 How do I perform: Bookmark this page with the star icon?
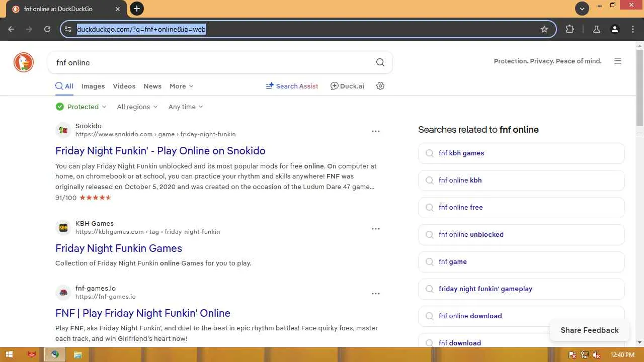pos(544,29)
